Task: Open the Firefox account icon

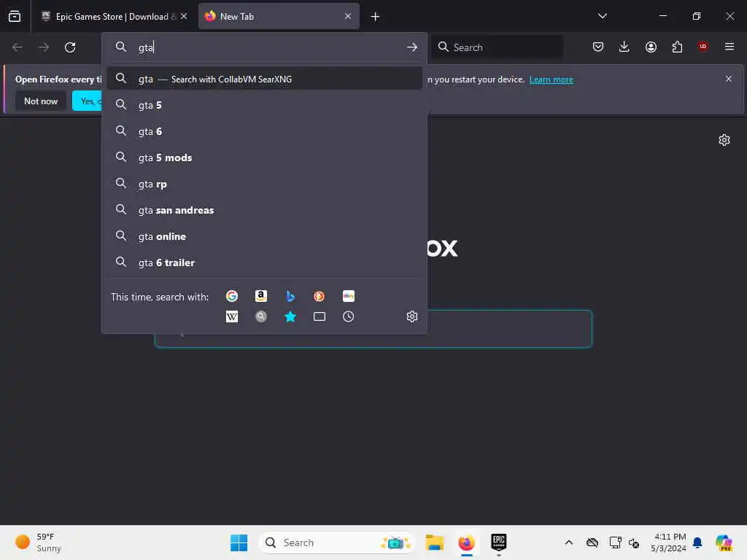Action: (x=651, y=47)
